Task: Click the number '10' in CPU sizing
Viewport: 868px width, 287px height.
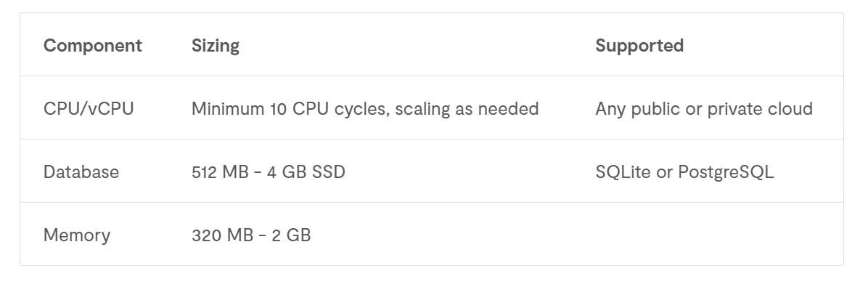Action: (279, 108)
